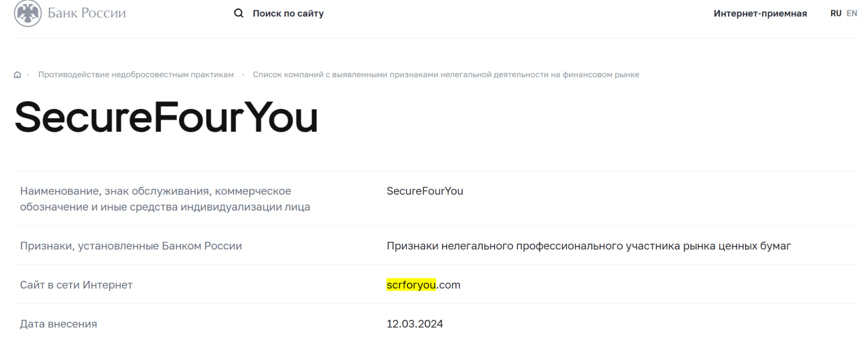The width and height of the screenshot is (868, 342).
Task: Click Признаки, установленные Банком России label
Action: [131, 246]
